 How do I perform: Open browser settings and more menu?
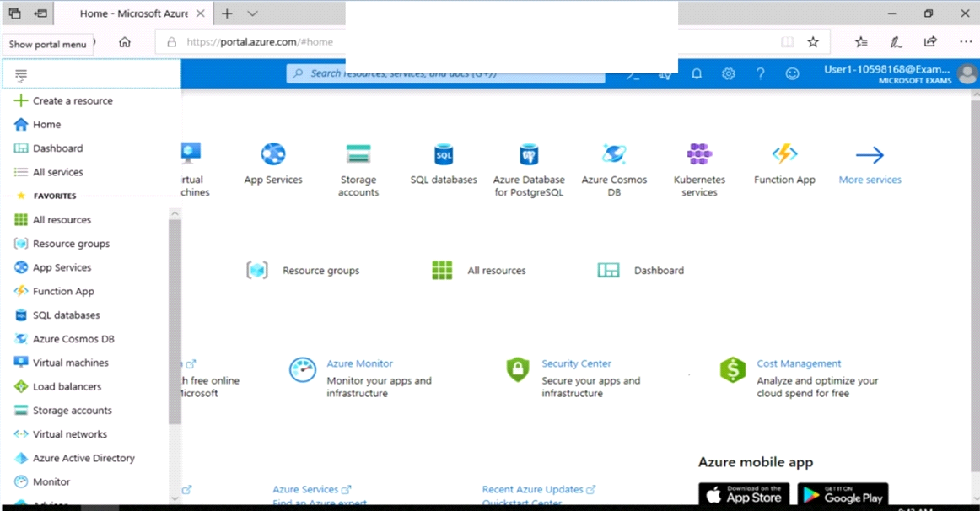click(966, 42)
